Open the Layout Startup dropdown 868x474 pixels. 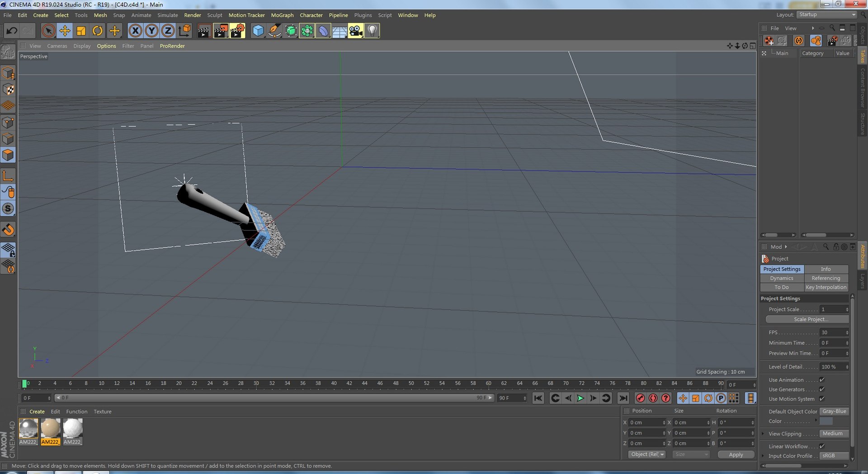tap(827, 14)
